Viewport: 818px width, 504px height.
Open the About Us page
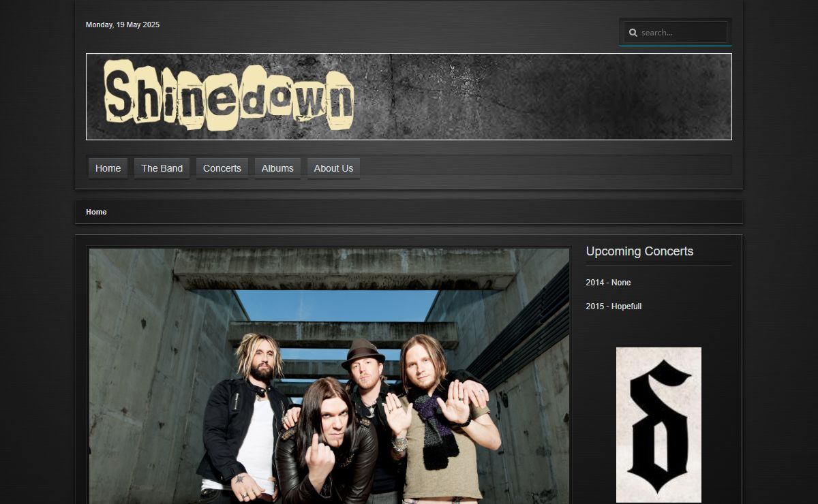point(333,168)
